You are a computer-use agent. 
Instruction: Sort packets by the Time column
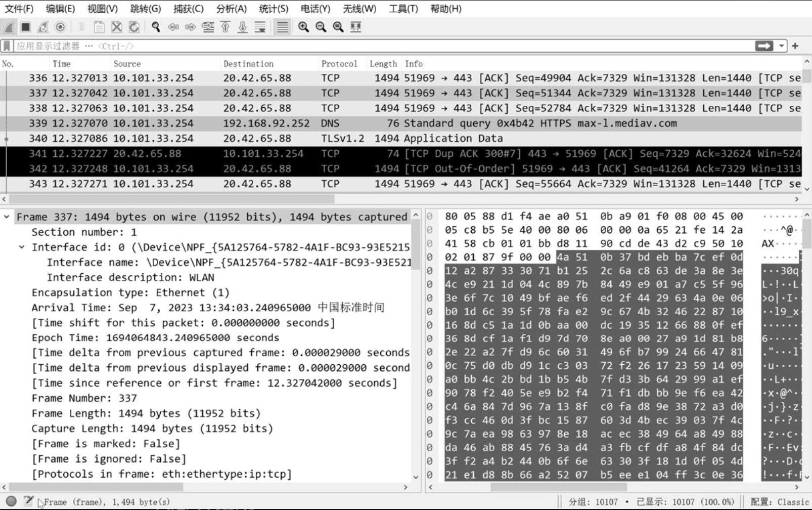pos(80,64)
